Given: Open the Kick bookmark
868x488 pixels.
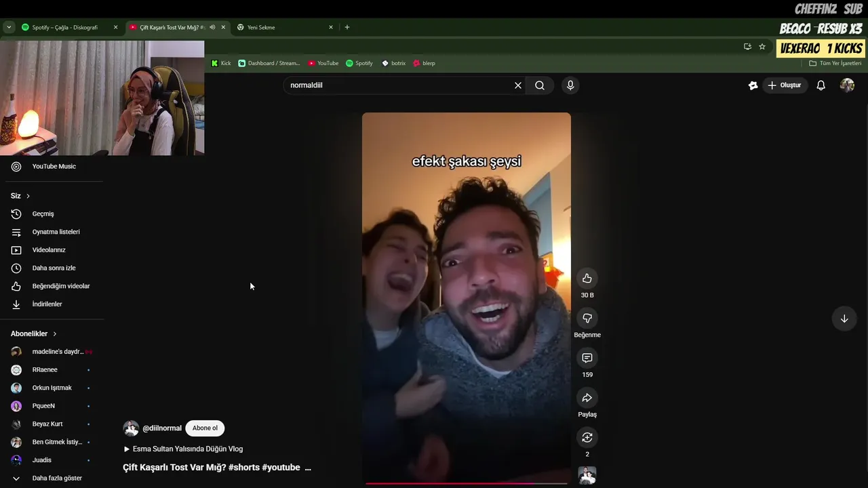Looking at the screenshot, I should click(x=221, y=63).
